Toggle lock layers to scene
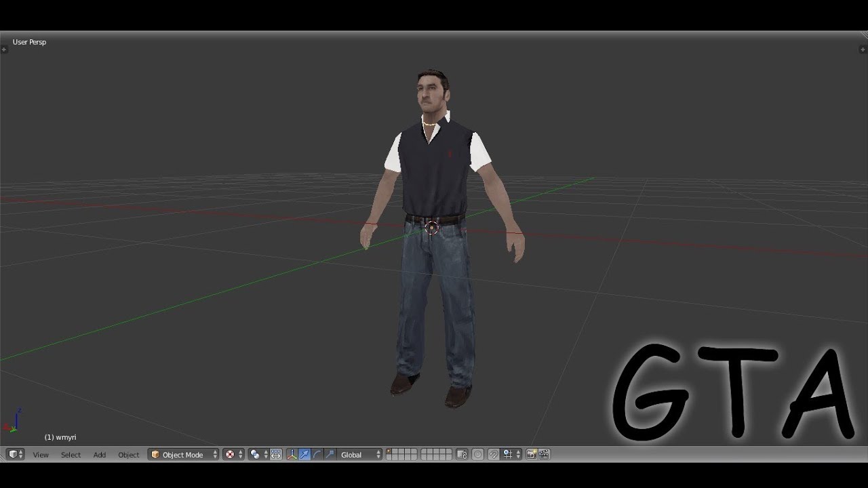The image size is (868, 488). tap(462, 455)
